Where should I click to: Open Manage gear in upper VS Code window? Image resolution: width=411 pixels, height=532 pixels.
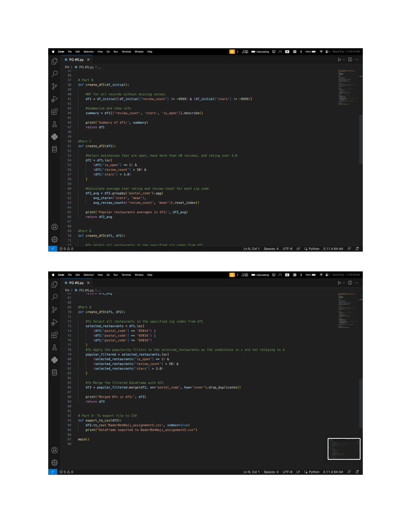click(x=55, y=239)
